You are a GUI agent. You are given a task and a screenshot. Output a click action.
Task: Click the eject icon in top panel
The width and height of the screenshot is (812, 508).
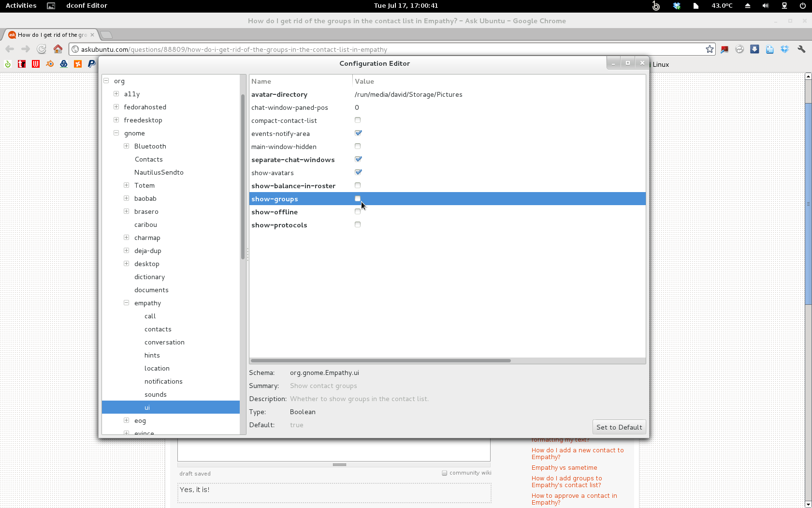748,6
